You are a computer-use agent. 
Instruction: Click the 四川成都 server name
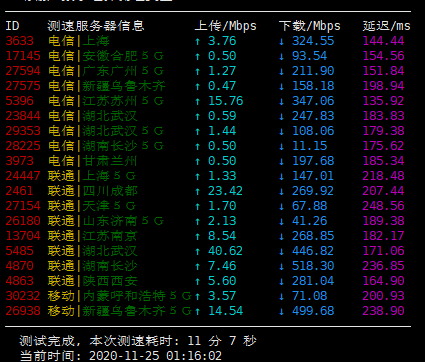pyautogui.click(x=110, y=191)
